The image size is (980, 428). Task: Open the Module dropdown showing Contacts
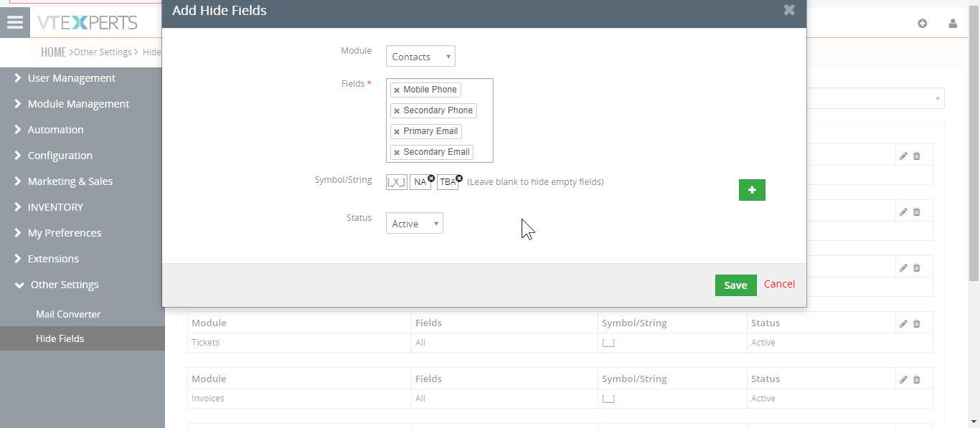[420, 57]
